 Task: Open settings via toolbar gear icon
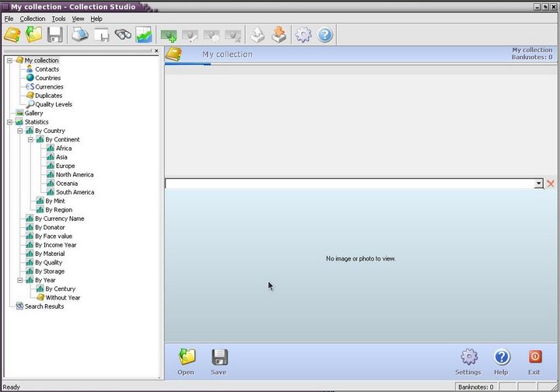[x=303, y=35]
